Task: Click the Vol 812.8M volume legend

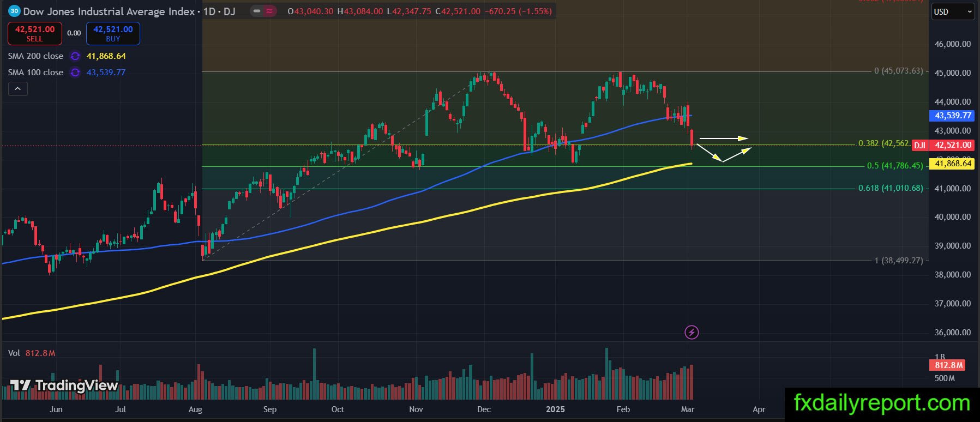Action: coord(32,353)
